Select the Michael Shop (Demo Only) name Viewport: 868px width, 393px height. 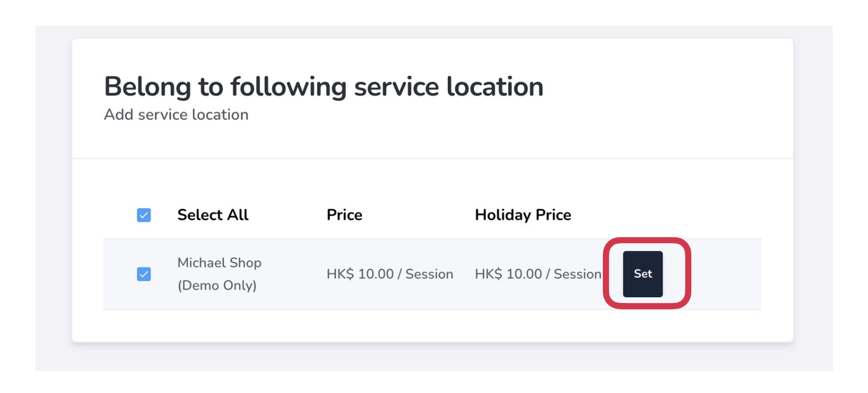point(219,274)
